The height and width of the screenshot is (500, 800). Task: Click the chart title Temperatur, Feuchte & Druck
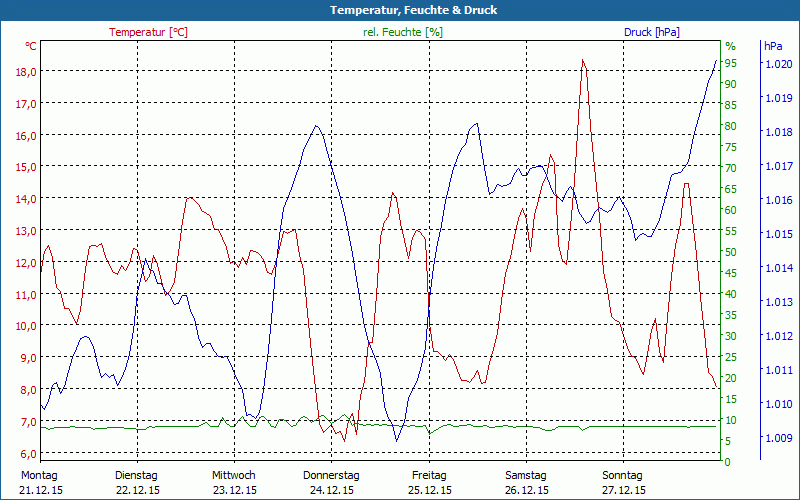[x=400, y=10]
